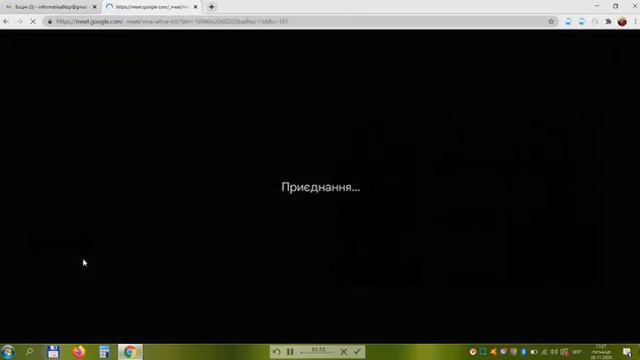Open taskbar search magnifier
Viewport: 640px width, 360px height.
coord(29,352)
